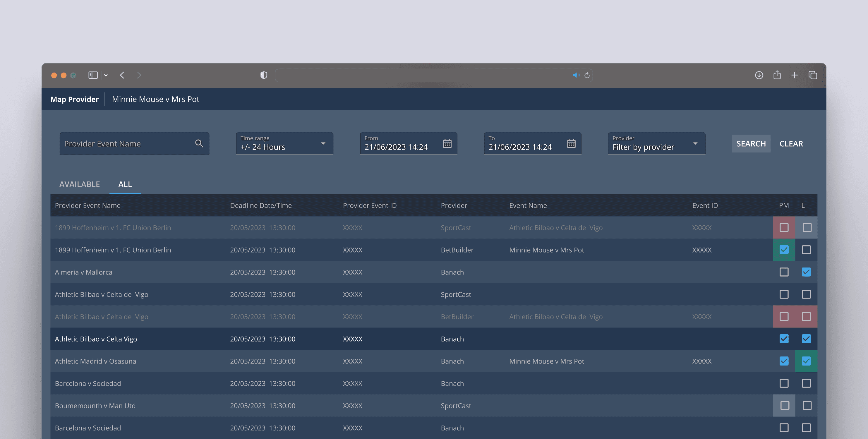The height and width of the screenshot is (439, 868).
Task: Switch to the AVAILABLE tab
Action: [80, 184]
